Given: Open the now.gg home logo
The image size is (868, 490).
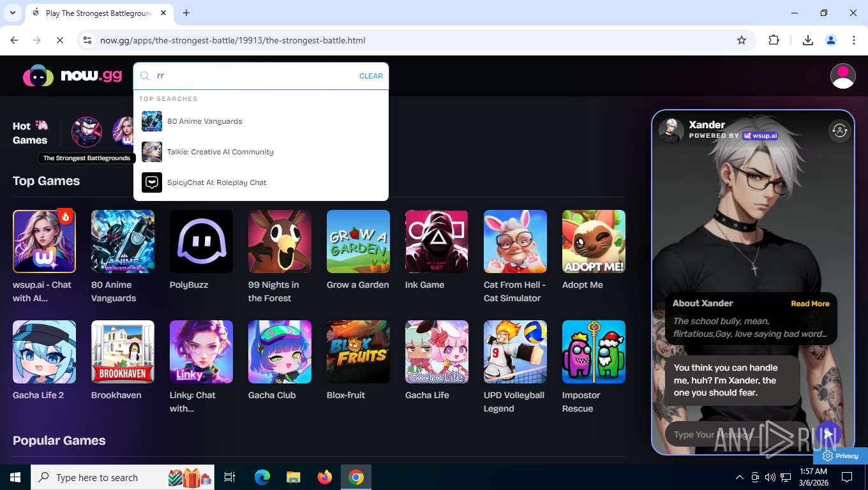Looking at the screenshot, I should click(72, 76).
